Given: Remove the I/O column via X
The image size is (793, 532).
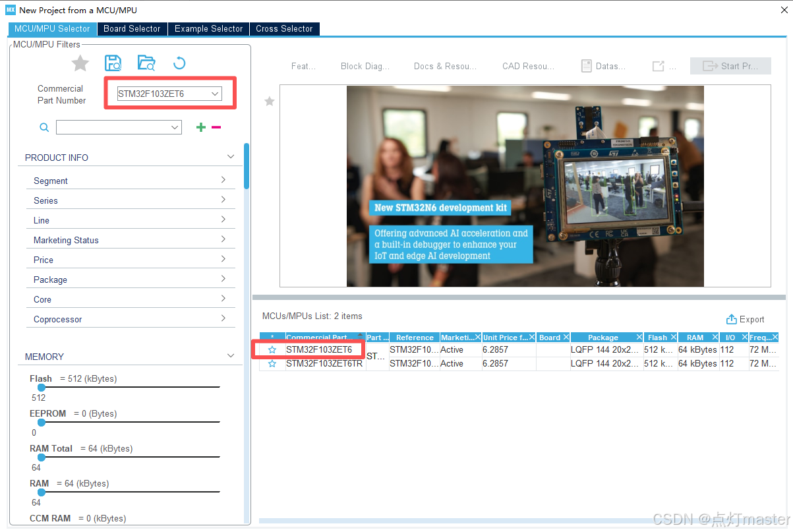Looking at the screenshot, I should tap(744, 338).
